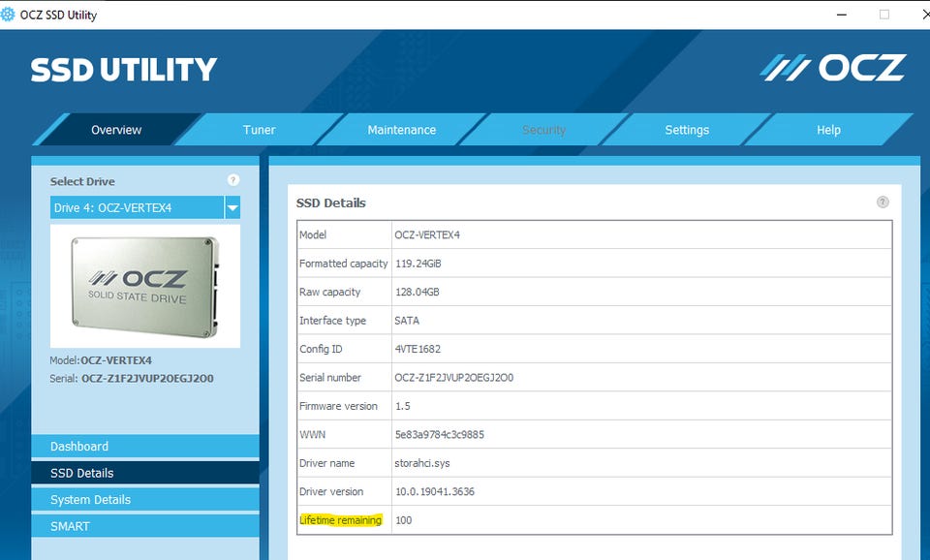
Task: Click the Formatted capacity value 119.24GiB
Action: point(418,264)
